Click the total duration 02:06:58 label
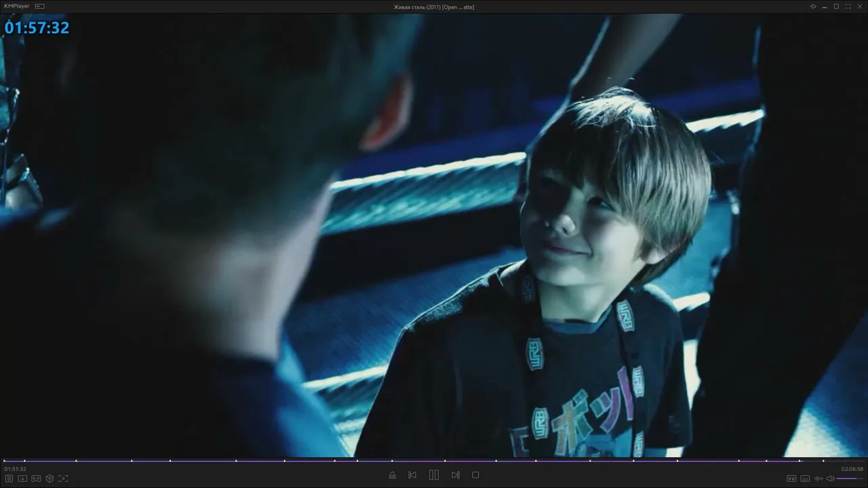 coord(852,469)
